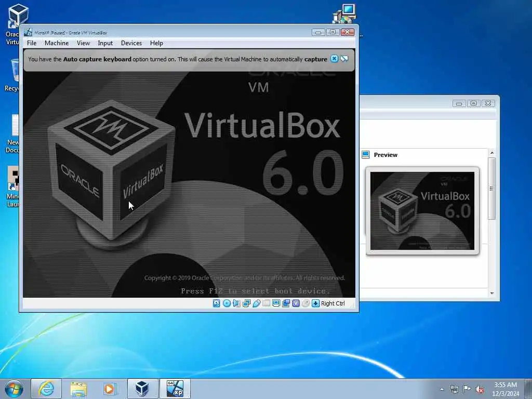Maximize the background VirtualBox Manager window
The height and width of the screenshot is (399, 532).
[x=474, y=103]
